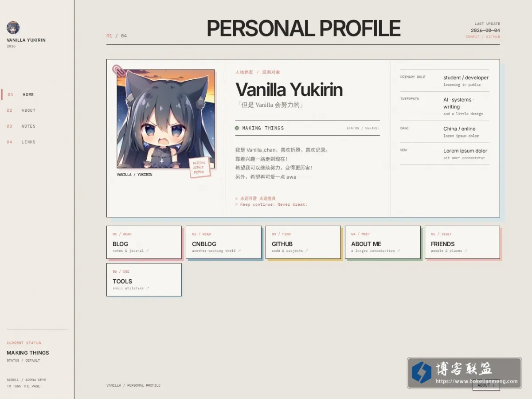Click the COMMIT link under last update
Screen dimensions: 532x399
click(472, 37)
